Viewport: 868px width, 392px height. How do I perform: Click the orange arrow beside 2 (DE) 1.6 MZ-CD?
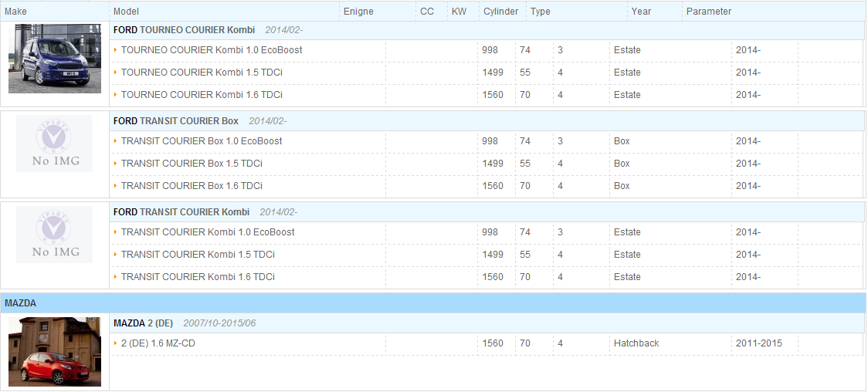pyautogui.click(x=116, y=343)
